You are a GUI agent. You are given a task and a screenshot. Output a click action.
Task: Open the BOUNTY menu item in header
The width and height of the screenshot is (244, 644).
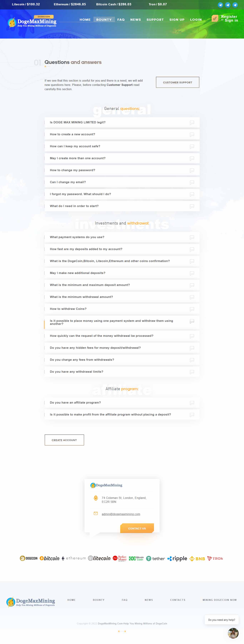104,19
